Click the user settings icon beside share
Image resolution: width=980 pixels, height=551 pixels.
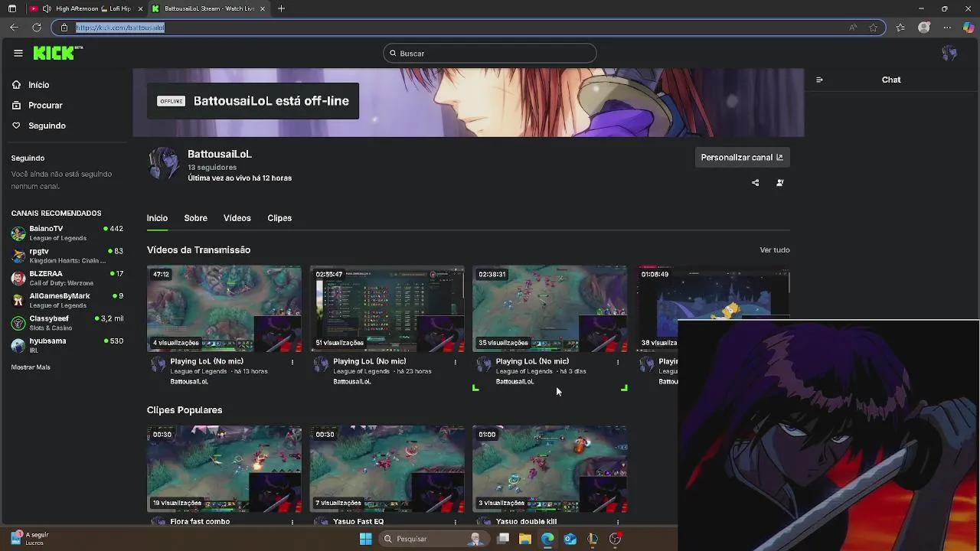pos(780,183)
